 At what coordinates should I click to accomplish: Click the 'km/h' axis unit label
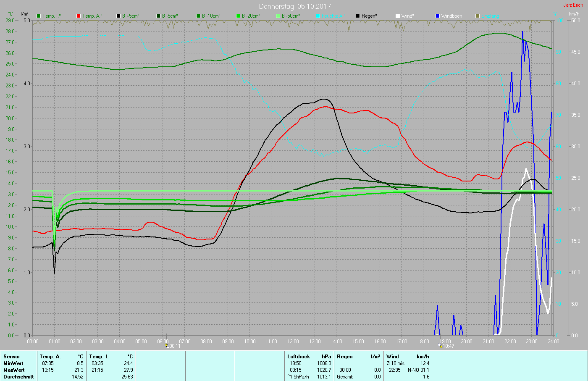point(574,14)
